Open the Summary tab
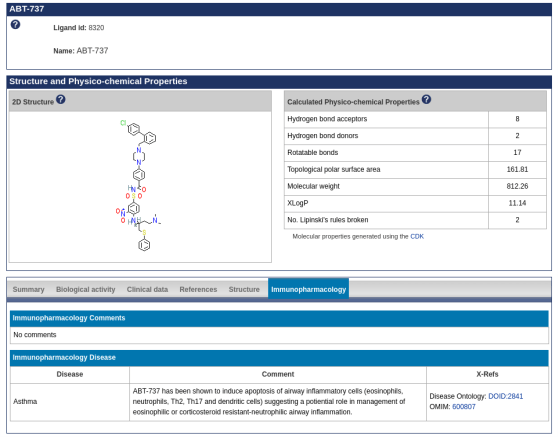559x437 pixels. (29, 289)
